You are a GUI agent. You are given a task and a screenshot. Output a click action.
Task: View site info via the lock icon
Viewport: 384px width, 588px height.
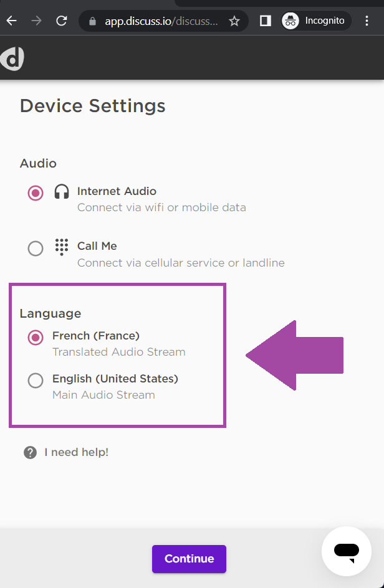pos(92,21)
